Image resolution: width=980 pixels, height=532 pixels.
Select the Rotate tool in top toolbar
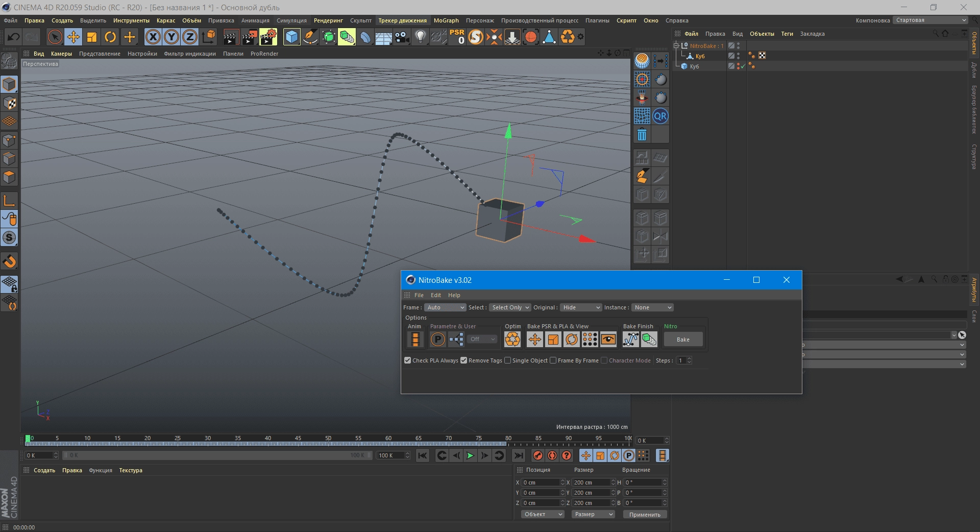[110, 37]
